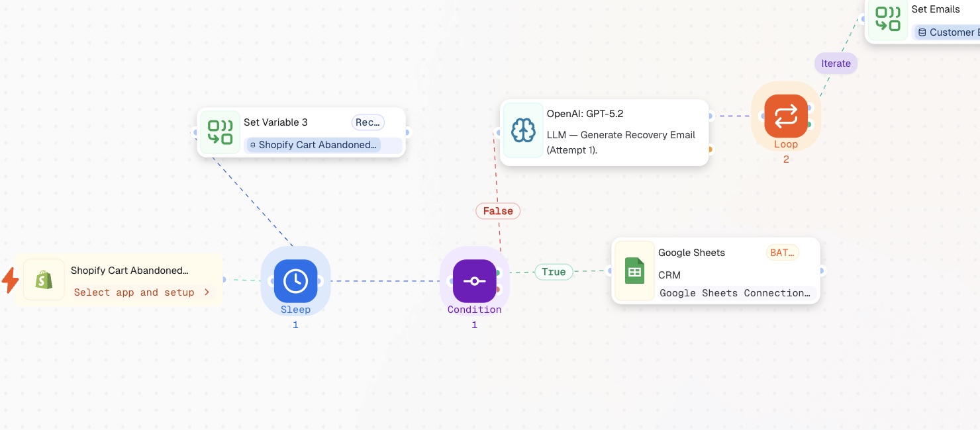Click the Shopify Cart Abandoned trigger title

[130, 271]
